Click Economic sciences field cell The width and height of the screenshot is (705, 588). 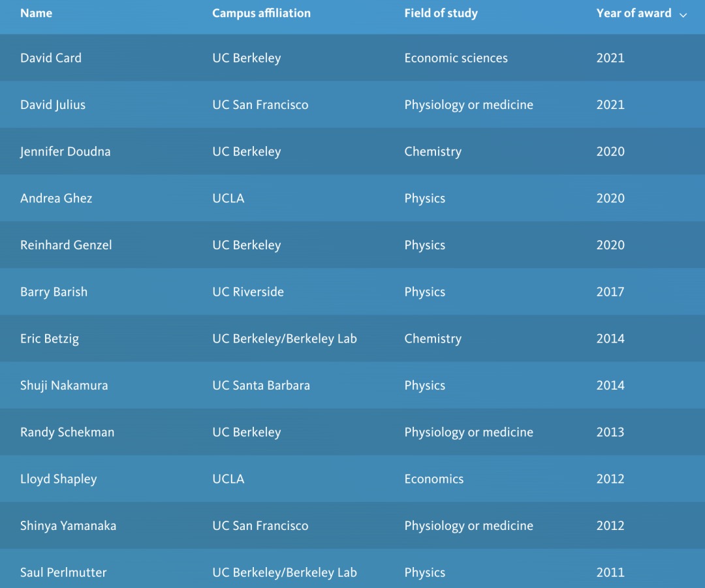pyautogui.click(x=456, y=58)
